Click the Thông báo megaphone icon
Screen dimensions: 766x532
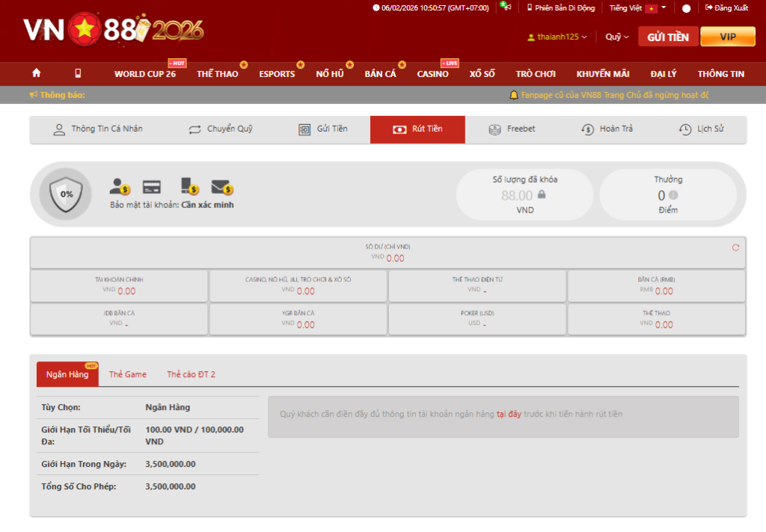(33, 95)
